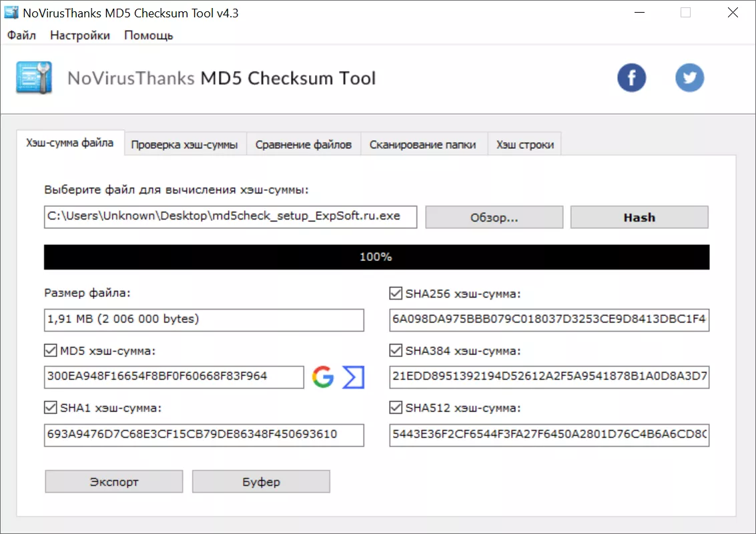Search MD5 hash on Google icon
The image size is (756, 534).
point(322,376)
